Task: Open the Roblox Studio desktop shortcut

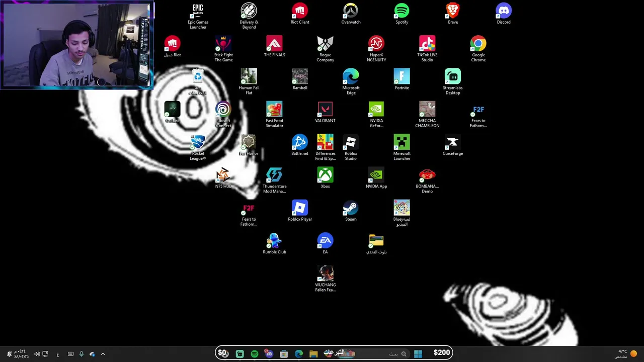Action: (x=351, y=147)
